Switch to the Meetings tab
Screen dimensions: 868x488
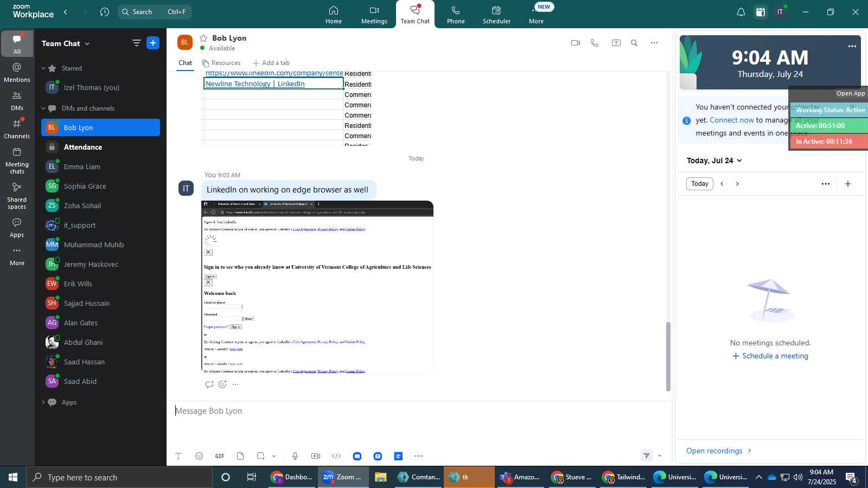tap(374, 15)
